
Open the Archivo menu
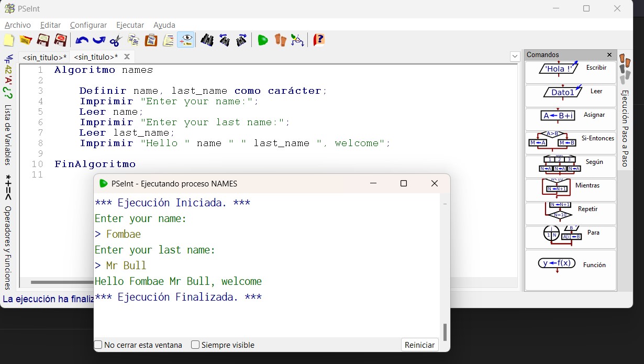coord(18,25)
